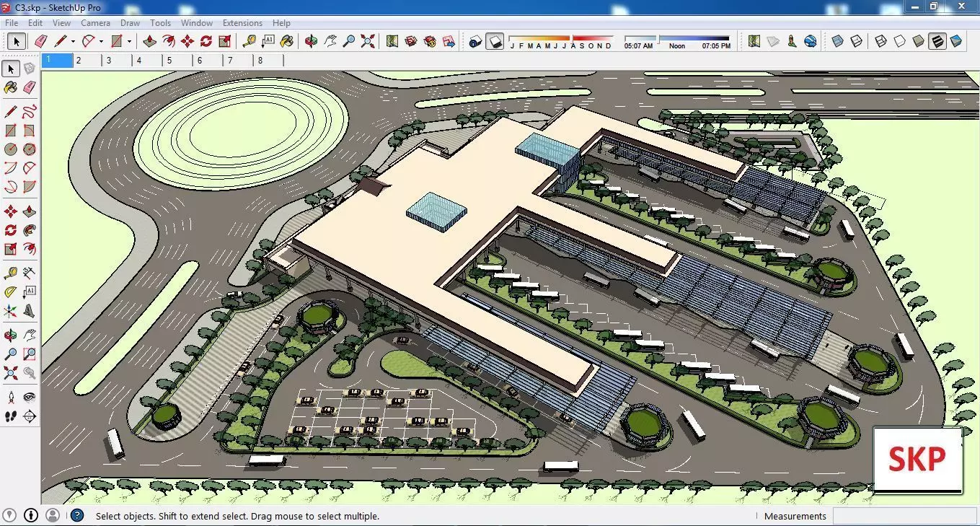Enable Shaded With Textures style
980x526 pixels.
point(937,41)
